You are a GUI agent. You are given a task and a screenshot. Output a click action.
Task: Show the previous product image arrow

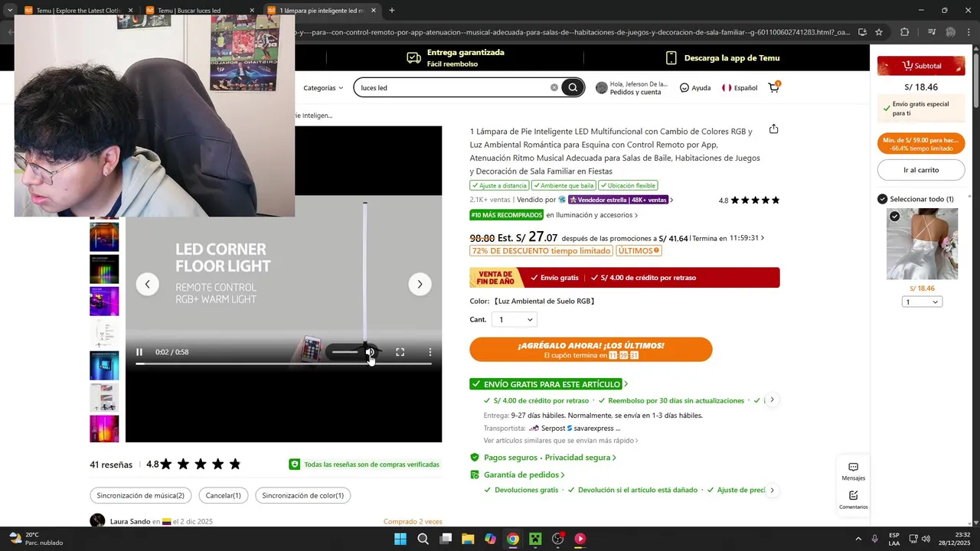(147, 284)
